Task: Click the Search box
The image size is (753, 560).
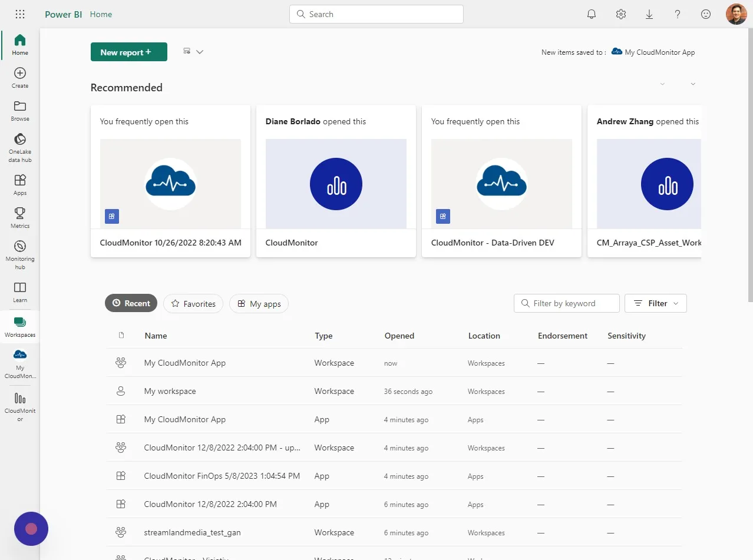Action: point(376,14)
